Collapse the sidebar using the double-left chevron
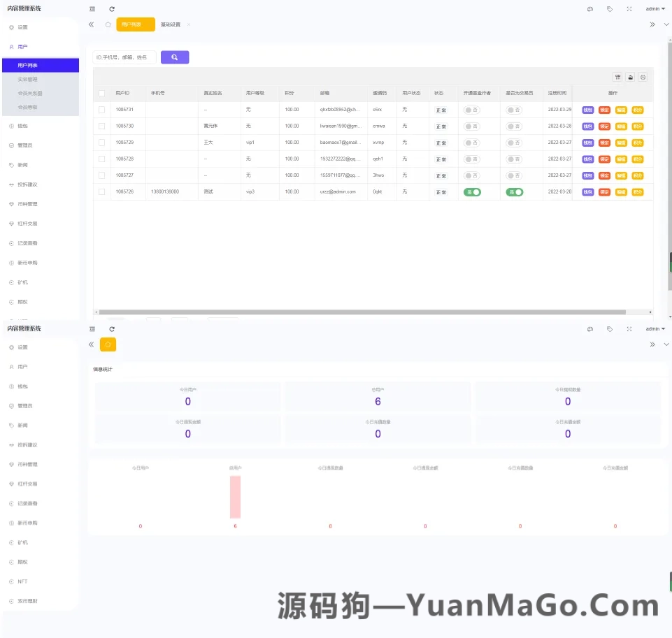The width and height of the screenshot is (672, 638). (x=91, y=23)
